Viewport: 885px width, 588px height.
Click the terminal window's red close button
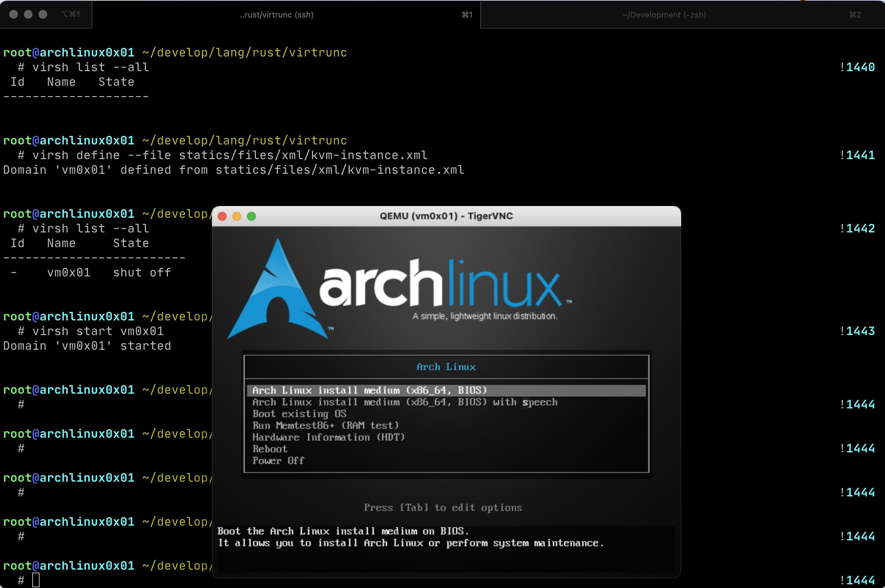tap(14, 14)
